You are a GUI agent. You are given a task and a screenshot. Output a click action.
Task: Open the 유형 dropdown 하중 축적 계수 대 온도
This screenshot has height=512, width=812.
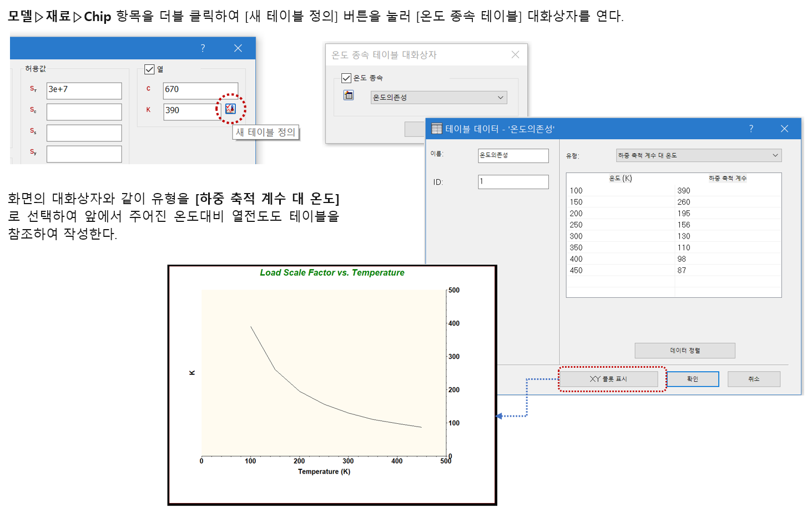pos(699,155)
